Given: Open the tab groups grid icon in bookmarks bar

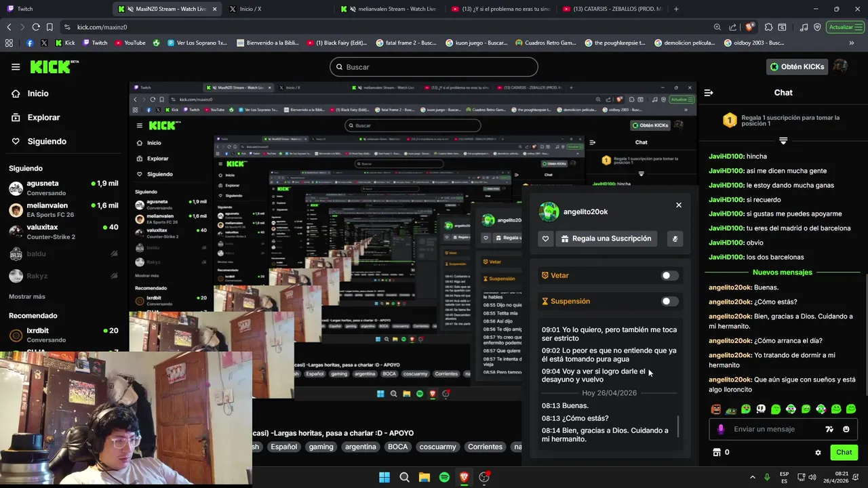Looking at the screenshot, I should tap(9, 43).
